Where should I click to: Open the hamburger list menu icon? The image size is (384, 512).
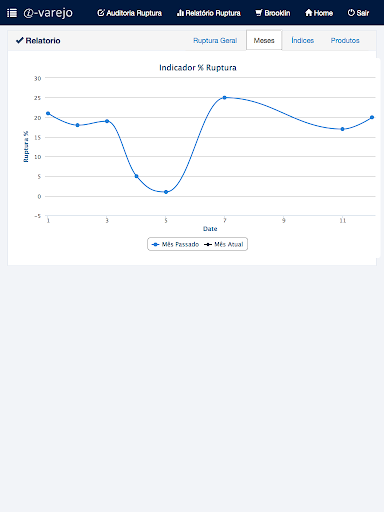pyautogui.click(x=12, y=13)
